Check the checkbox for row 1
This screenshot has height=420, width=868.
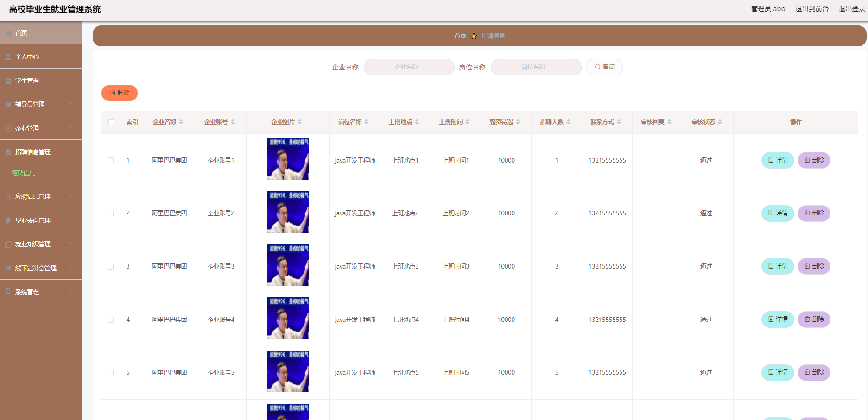coord(111,161)
